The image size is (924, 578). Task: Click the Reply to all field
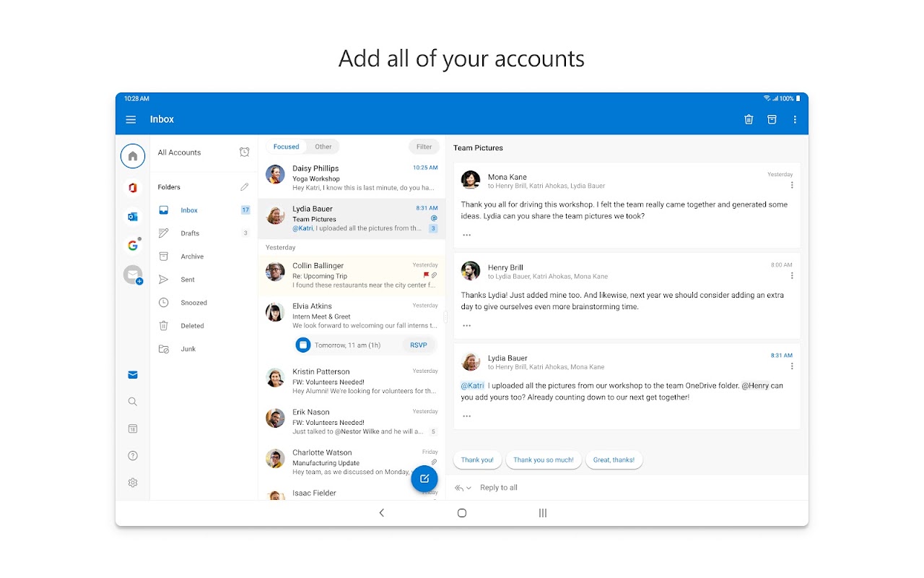[499, 488]
